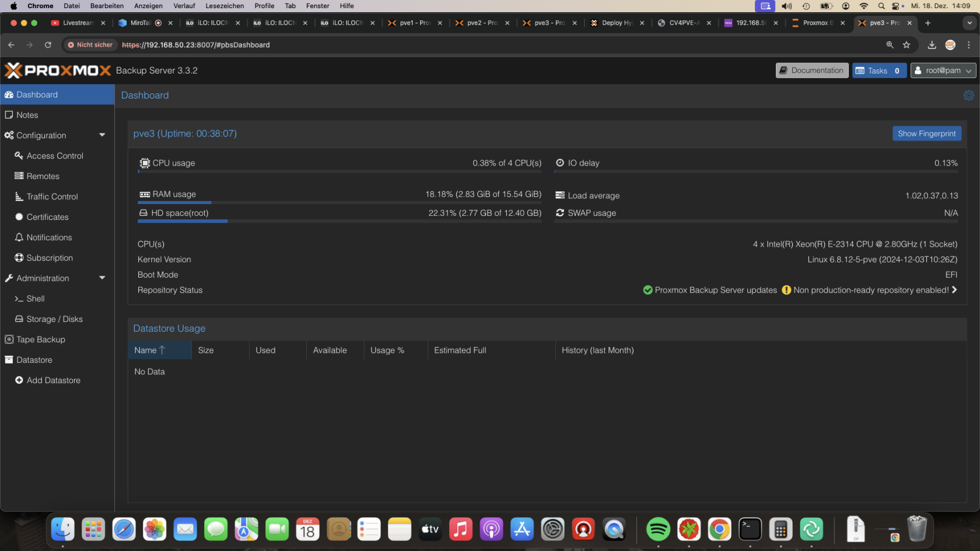The image size is (980, 551).
Task: Open the tab search dropdown arrow
Action: click(970, 23)
